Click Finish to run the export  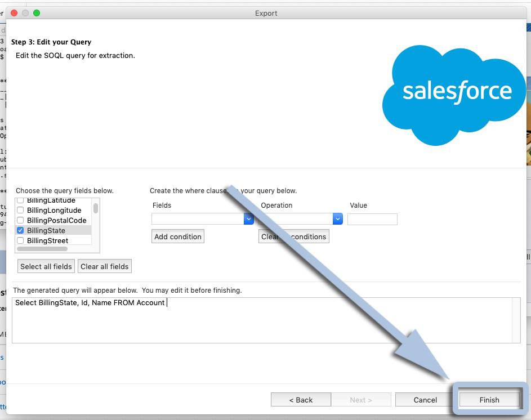[x=489, y=400]
